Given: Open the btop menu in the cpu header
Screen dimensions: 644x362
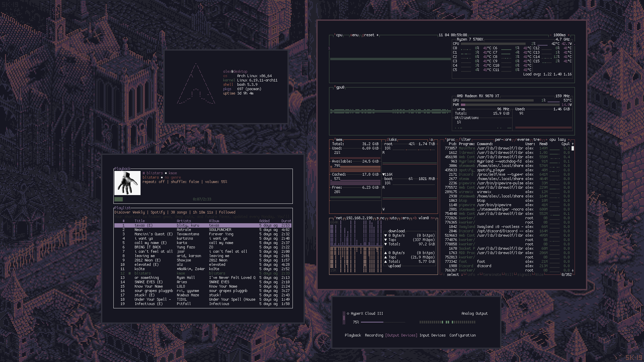Looking at the screenshot, I should coord(354,35).
